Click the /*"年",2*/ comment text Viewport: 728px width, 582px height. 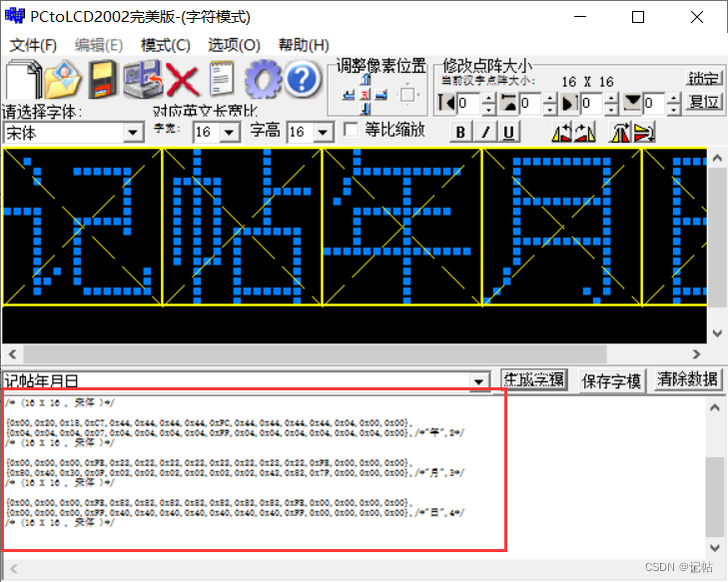click(x=440, y=433)
